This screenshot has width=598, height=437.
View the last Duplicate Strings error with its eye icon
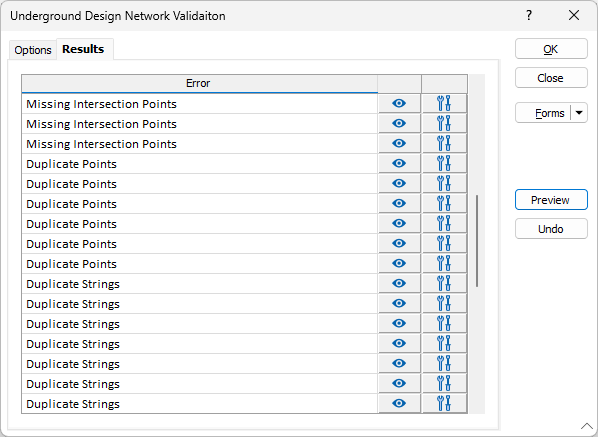coord(399,403)
